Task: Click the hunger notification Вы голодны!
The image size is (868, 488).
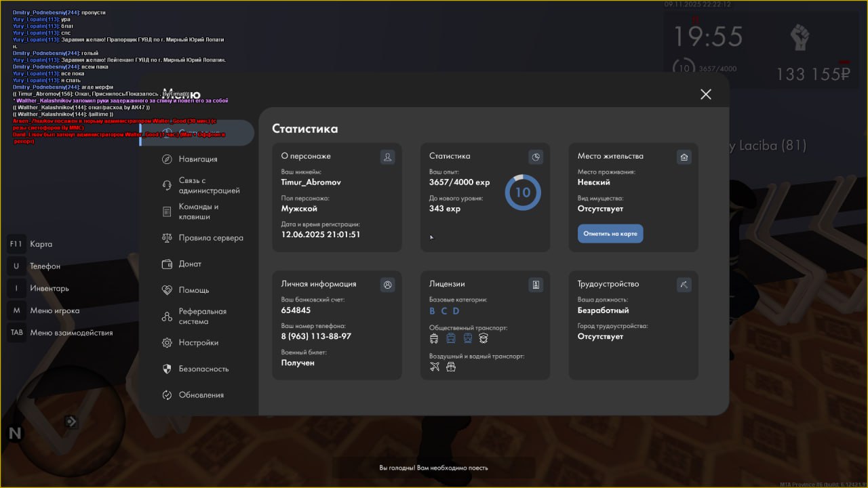Action: click(x=433, y=468)
